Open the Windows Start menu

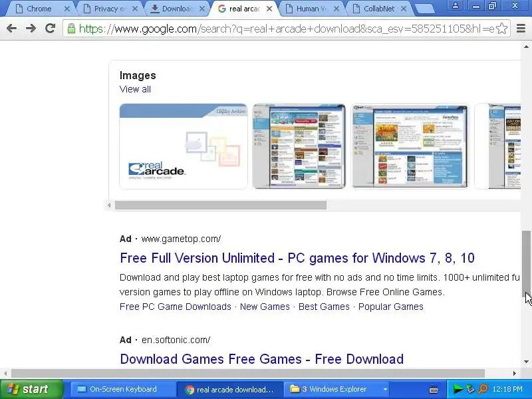[32, 389]
